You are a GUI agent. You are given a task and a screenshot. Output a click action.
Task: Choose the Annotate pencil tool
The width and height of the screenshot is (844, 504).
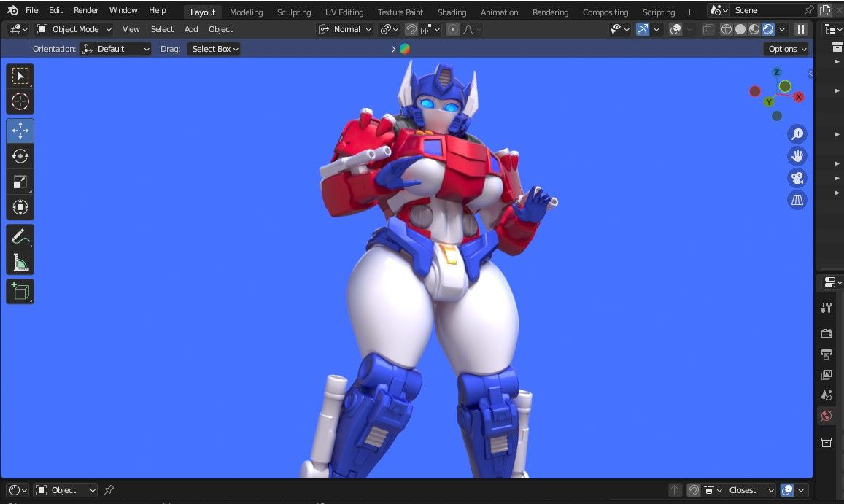[x=20, y=236]
